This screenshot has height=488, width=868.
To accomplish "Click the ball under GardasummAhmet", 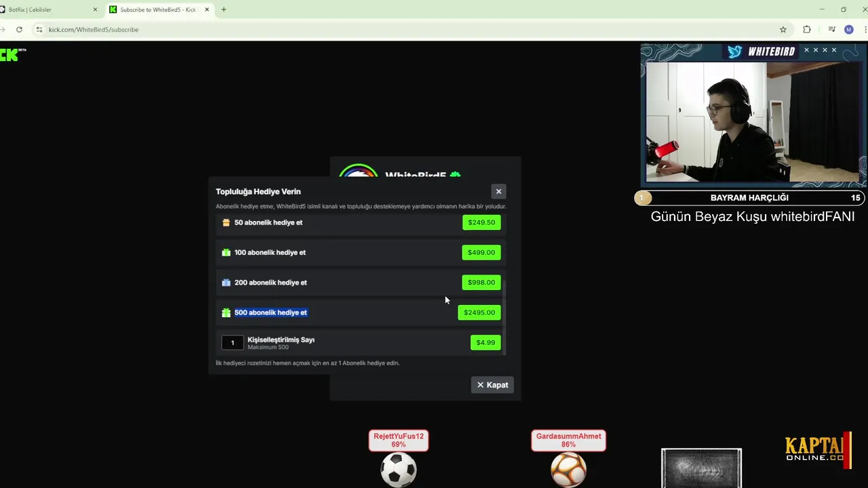I will click(568, 469).
